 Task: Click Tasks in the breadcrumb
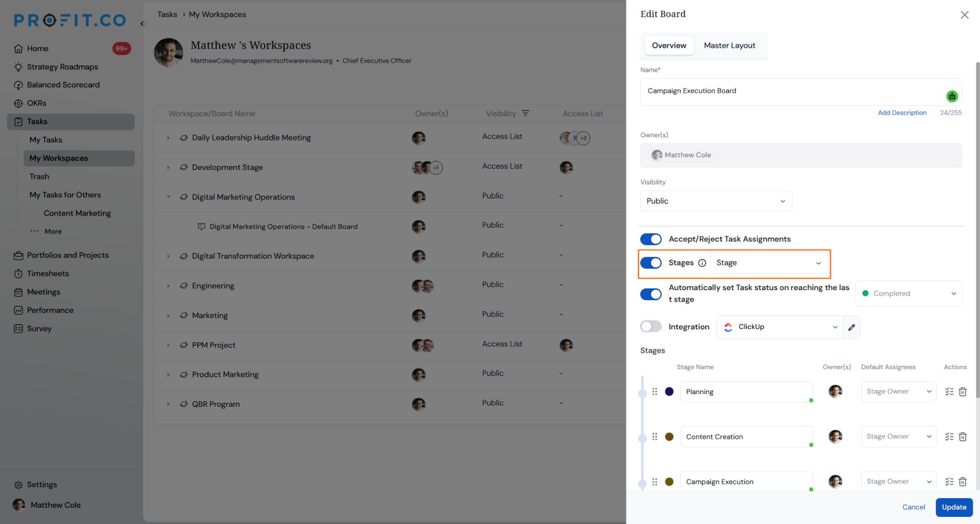pos(167,14)
